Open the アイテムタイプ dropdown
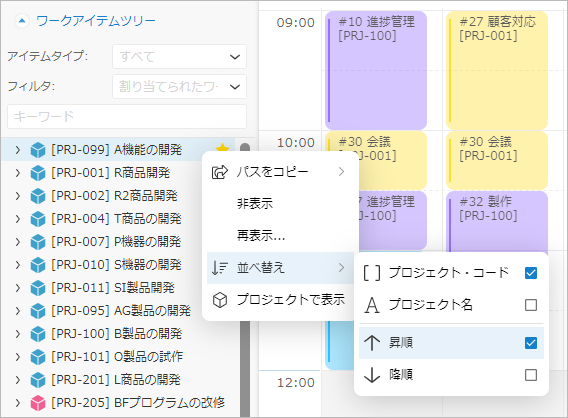The image size is (568, 418). 179,57
